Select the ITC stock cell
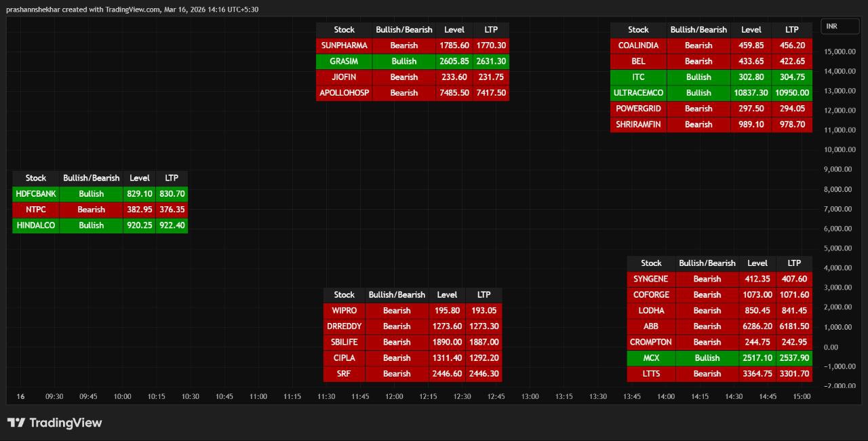The width and height of the screenshot is (868, 441). (638, 77)
